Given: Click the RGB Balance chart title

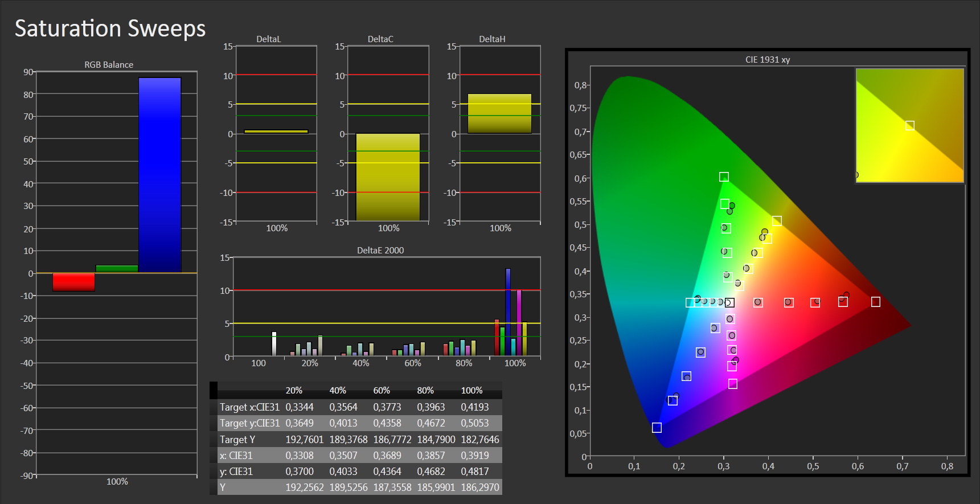Looking at the screenshot, I should pos(109,65).
